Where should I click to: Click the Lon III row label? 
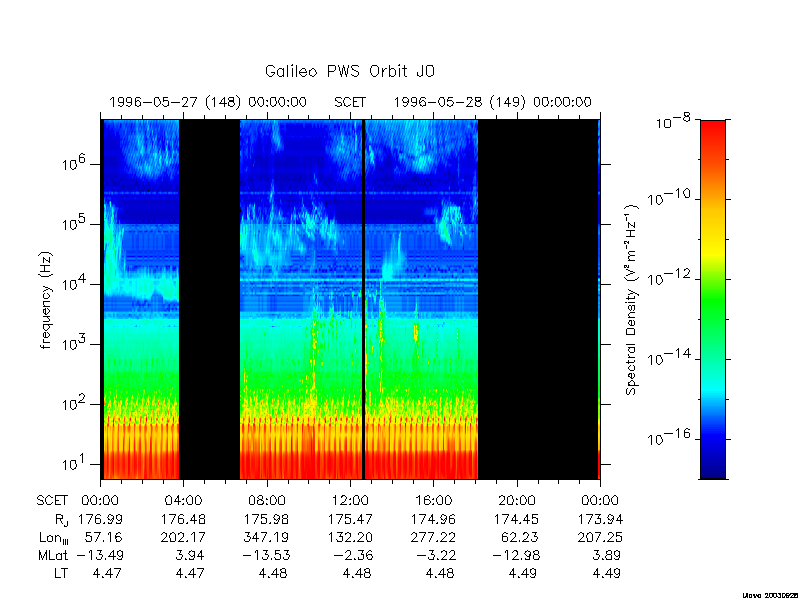tap(54, 538)
